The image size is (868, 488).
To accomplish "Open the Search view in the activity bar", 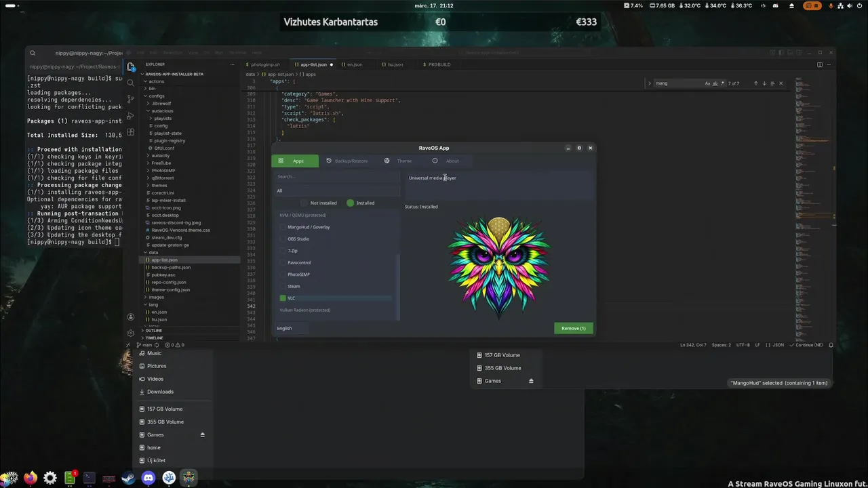I will [131, 83].
